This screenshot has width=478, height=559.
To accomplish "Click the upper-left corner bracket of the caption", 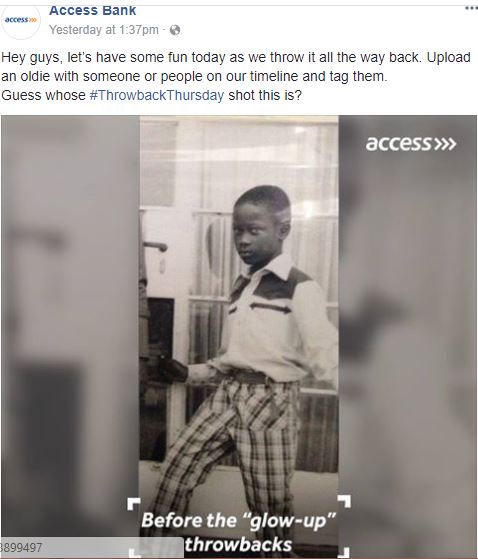I will click(x=134, y=504).
